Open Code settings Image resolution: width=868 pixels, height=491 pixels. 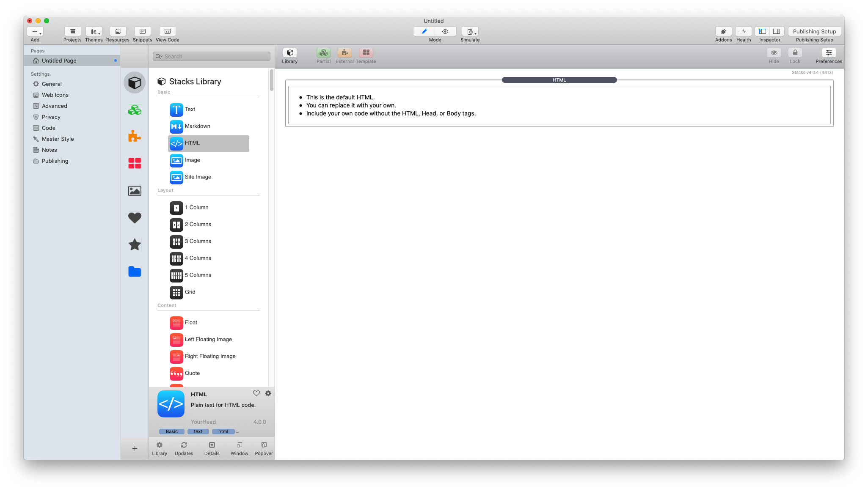pos(72,128)
